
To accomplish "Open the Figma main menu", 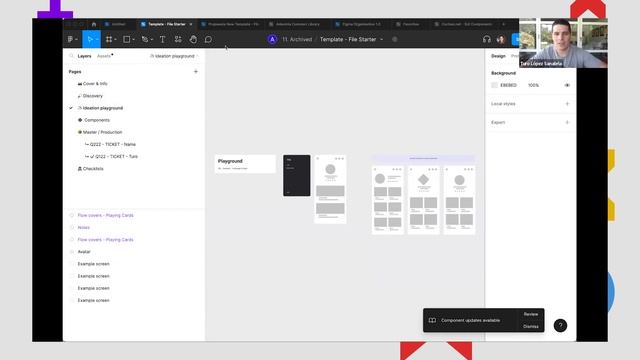I will coord(72,39).
